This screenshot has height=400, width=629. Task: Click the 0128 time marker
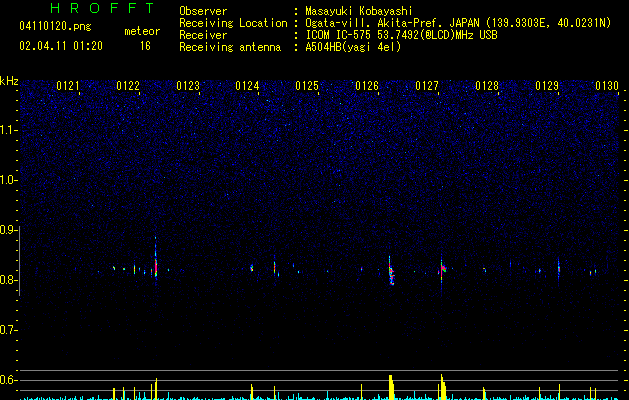point(487,86)
